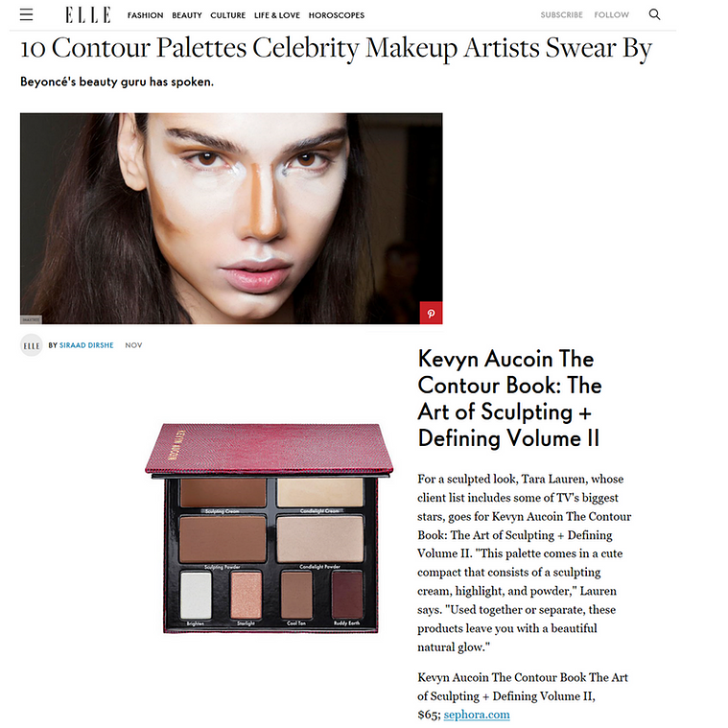Click the Subscribe link
This screenshot has width=728, height=728.
[561, 14]
